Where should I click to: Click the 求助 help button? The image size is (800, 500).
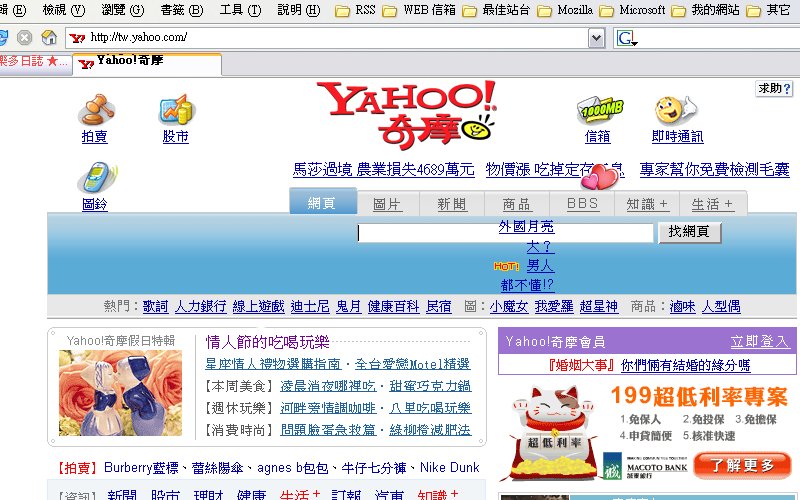[774, 88]
